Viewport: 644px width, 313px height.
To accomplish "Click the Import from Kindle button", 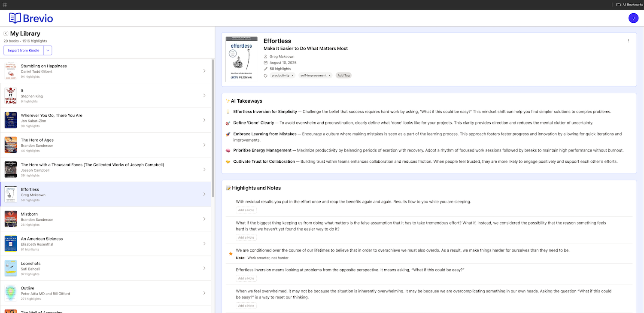I will pyautogui.click(x=24, y=51).
